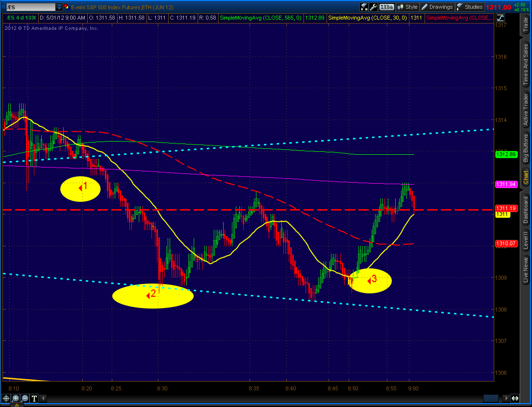Click the scroll right arrow in bottom bar
This screenshot has height=407, width=532.
506,398
